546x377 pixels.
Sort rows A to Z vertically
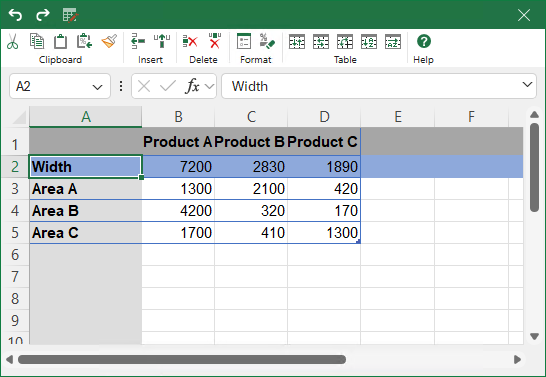pyautogui.click(x=369, y=42)
